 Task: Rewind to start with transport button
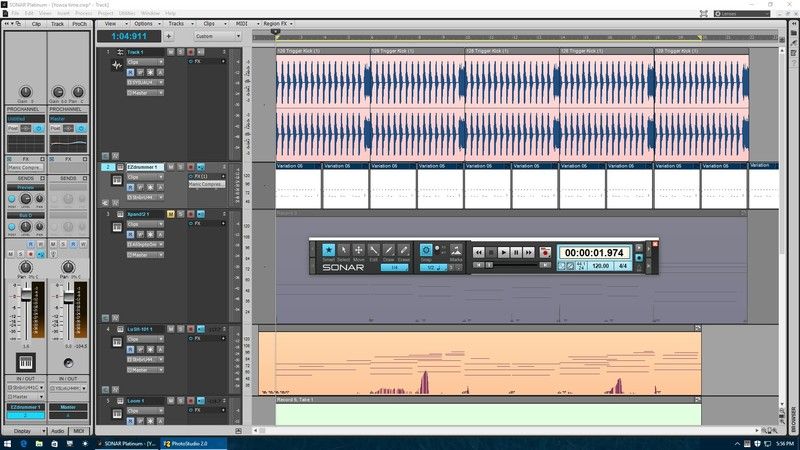coord(480,253)
